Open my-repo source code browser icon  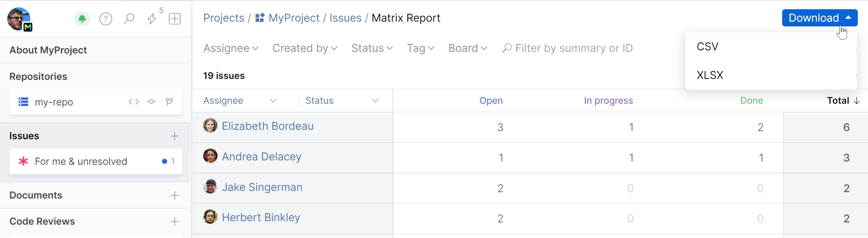point(134,101)
